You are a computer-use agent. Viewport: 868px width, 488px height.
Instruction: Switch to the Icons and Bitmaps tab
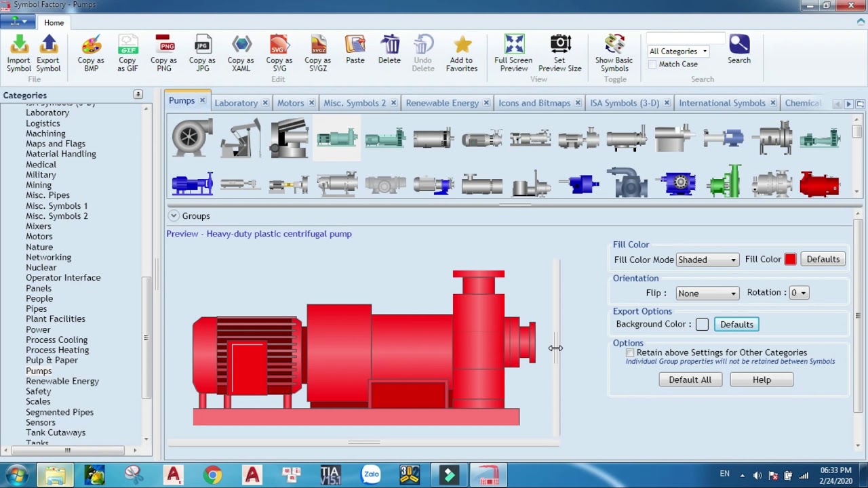point(534,103)
